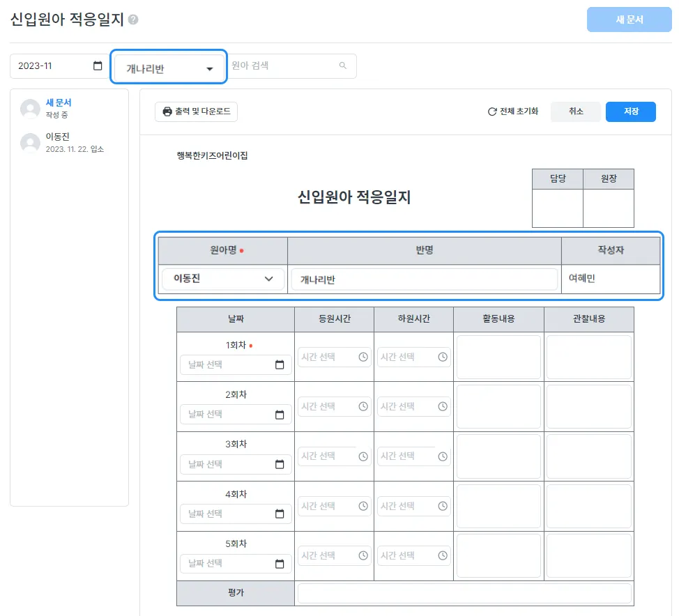Click 4회차 활동내용 text box
Viewport: 679px width, 616px height.
tap(499, 506)
